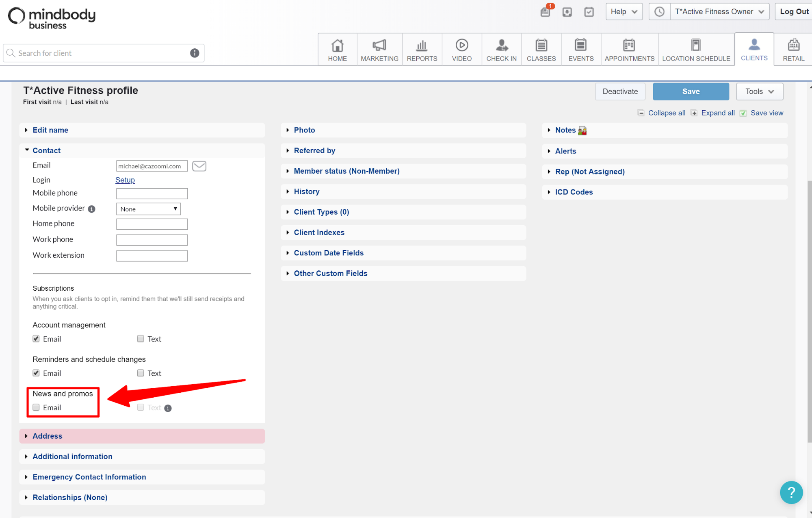Expand the Rep (Not Assigned) section

click(x=665, y=172)
